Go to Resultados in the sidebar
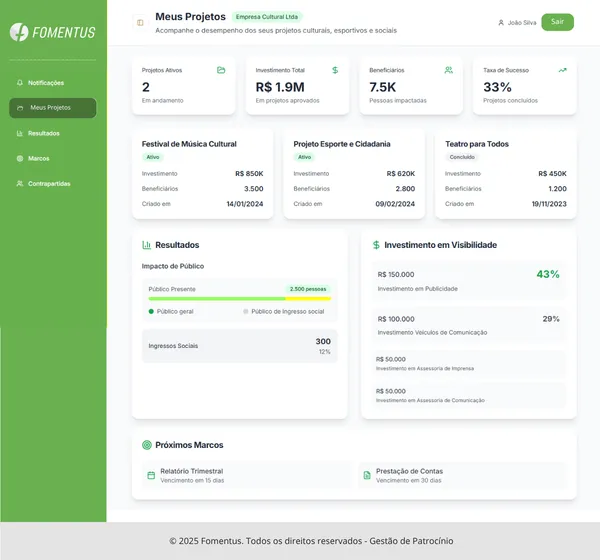 click(x=43, y=133)
